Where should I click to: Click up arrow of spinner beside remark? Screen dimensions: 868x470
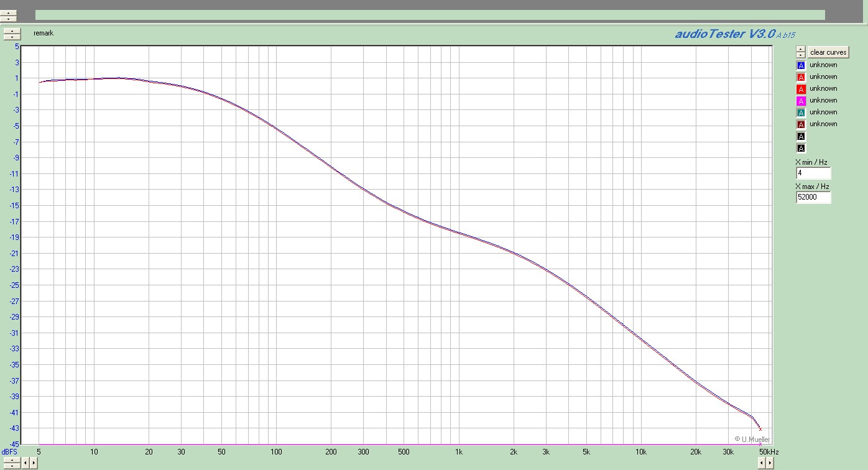pos(12,30)
